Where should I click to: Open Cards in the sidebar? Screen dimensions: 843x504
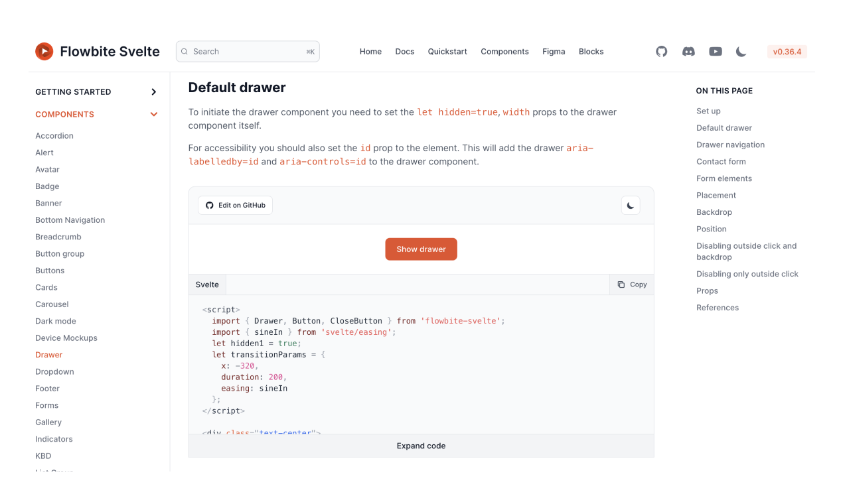point(46,287)
